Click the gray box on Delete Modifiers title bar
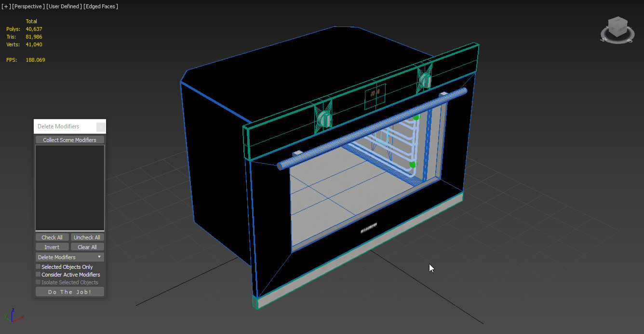 click(101, 126)
